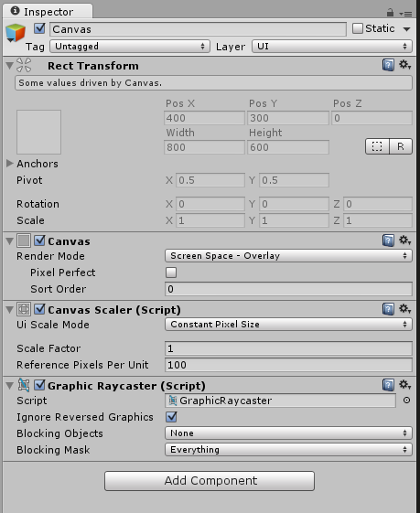Click the Scale Factor field
Image resolution: width=420 pixels, height=513 pixels.
click(288, 348)
